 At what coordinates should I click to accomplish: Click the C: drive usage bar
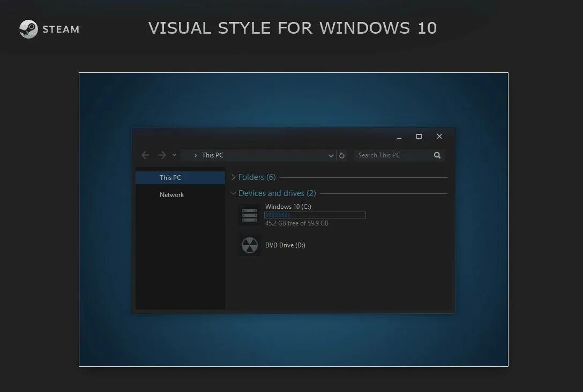click(x=315, y=215)
